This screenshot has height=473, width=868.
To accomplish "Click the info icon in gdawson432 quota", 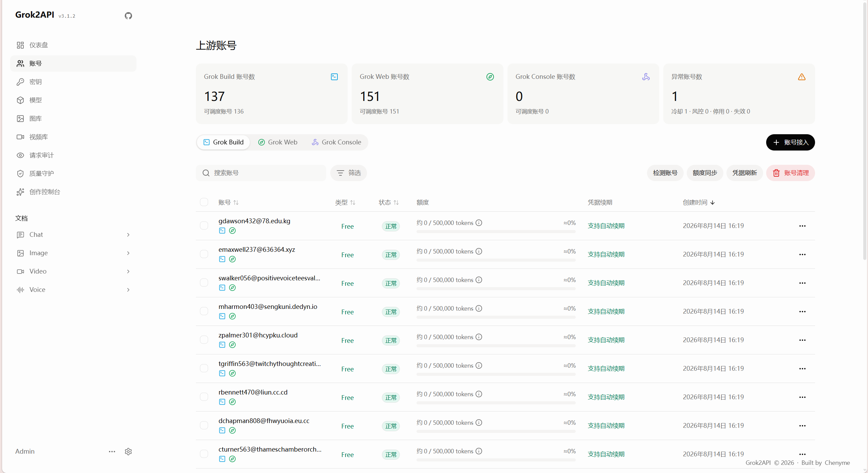I will 479,223.
